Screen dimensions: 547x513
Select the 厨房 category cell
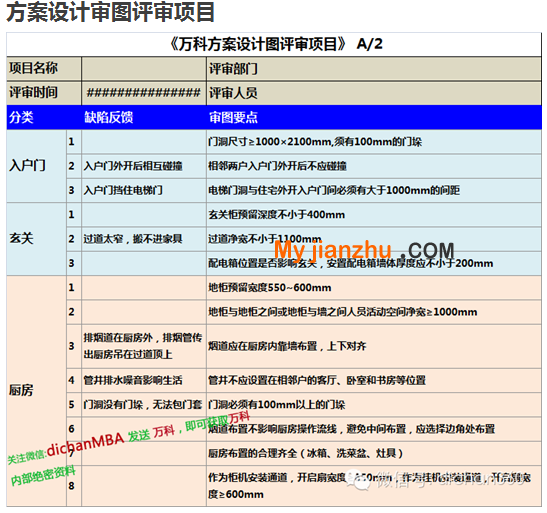tap(36, 391)
